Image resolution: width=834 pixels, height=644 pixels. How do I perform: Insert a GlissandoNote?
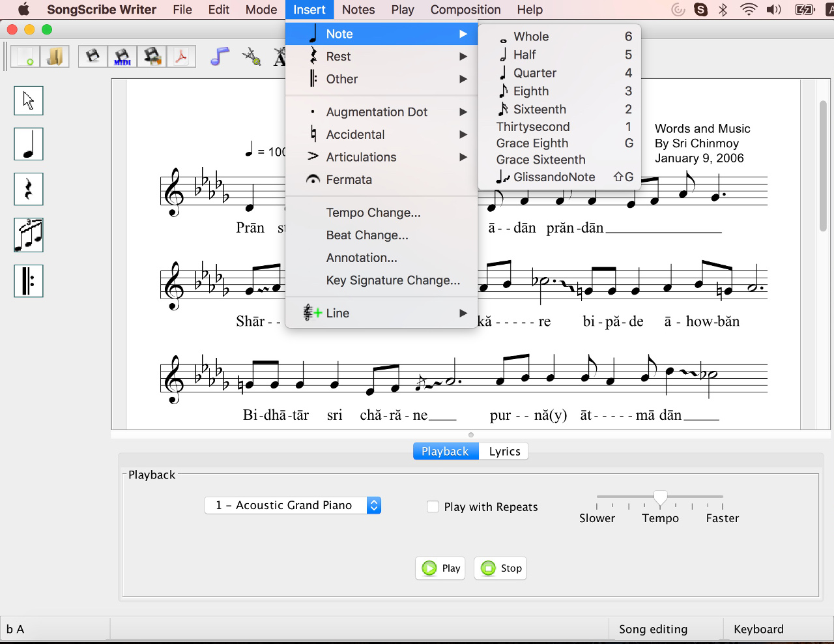click(x=560, y=177)
